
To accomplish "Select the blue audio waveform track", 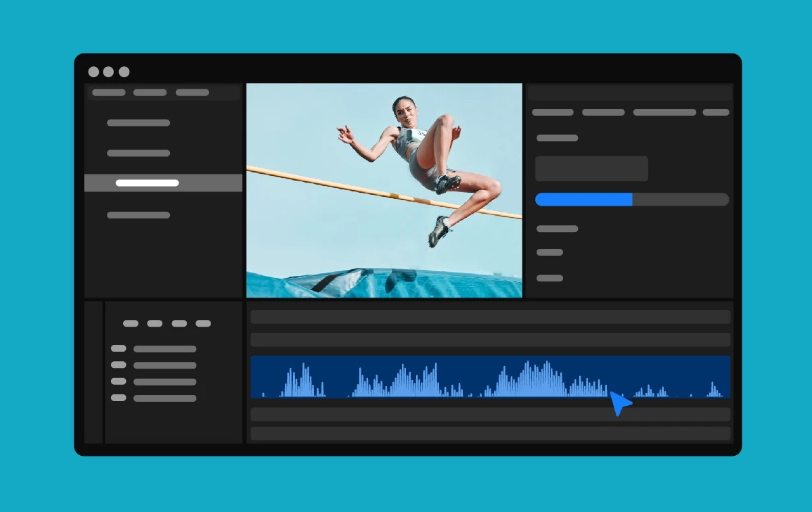I will point(491,377).
